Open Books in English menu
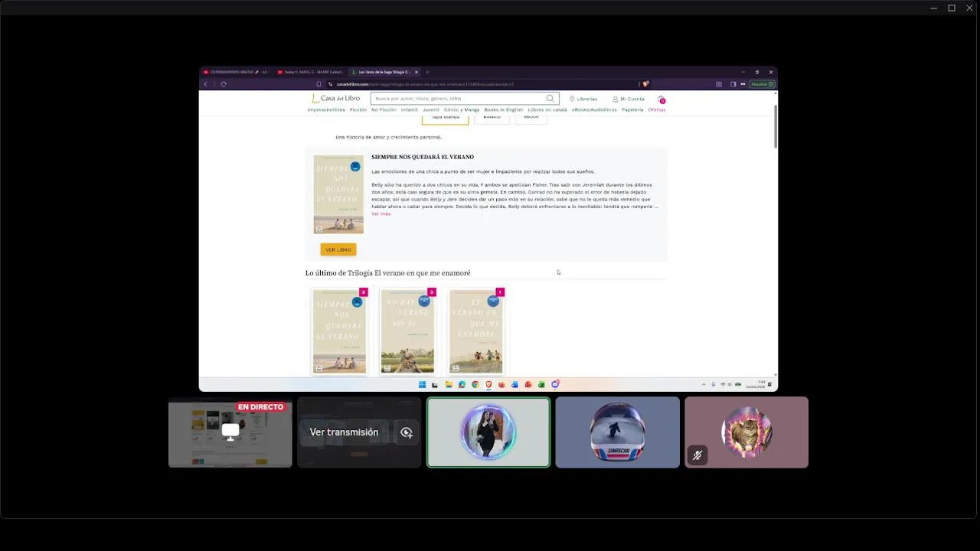Image resolution: width=980 pixels, height=551 pixels. 503,109
